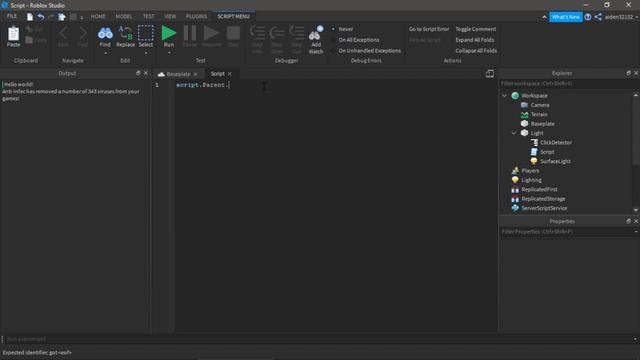This screenshot has width=640, height=360.
Task: Open the Run dropdown arrow
Action: (x=169, y=53)
